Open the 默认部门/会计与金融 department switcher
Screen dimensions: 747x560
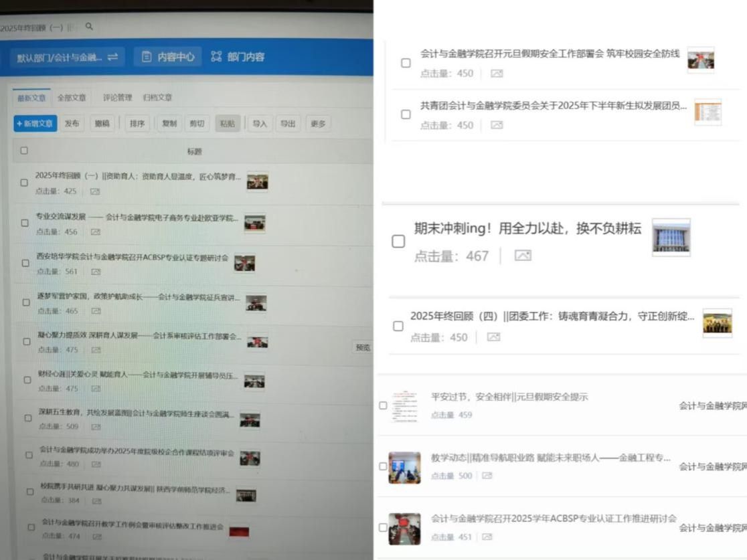(66, 58)
